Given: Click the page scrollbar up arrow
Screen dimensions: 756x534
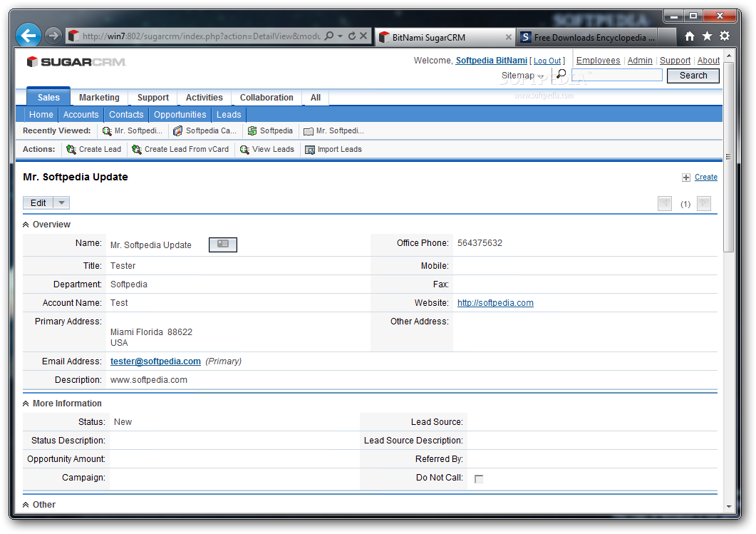Looking at the screenshot, I should (x=728, y=56).
